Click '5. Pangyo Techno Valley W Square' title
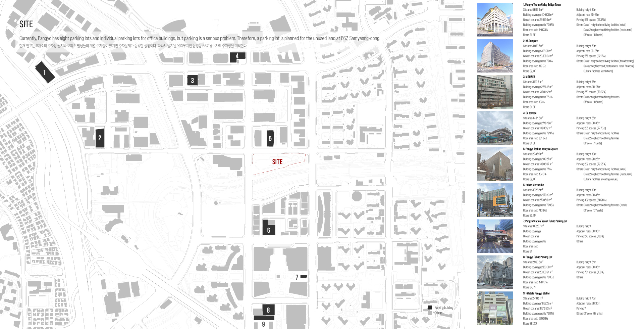 540,149
